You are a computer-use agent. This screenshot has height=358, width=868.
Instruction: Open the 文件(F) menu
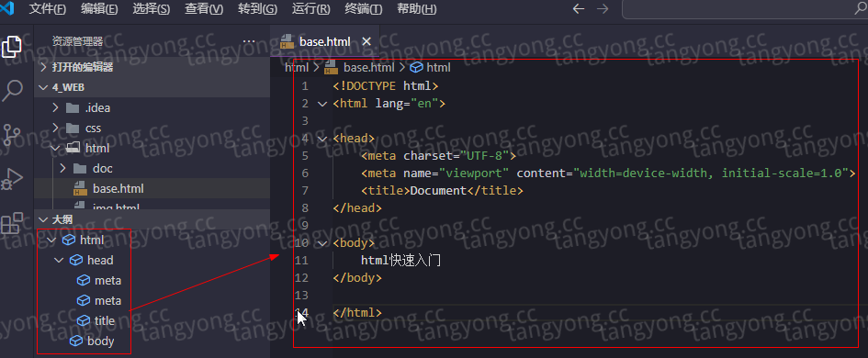pos(47,9)
